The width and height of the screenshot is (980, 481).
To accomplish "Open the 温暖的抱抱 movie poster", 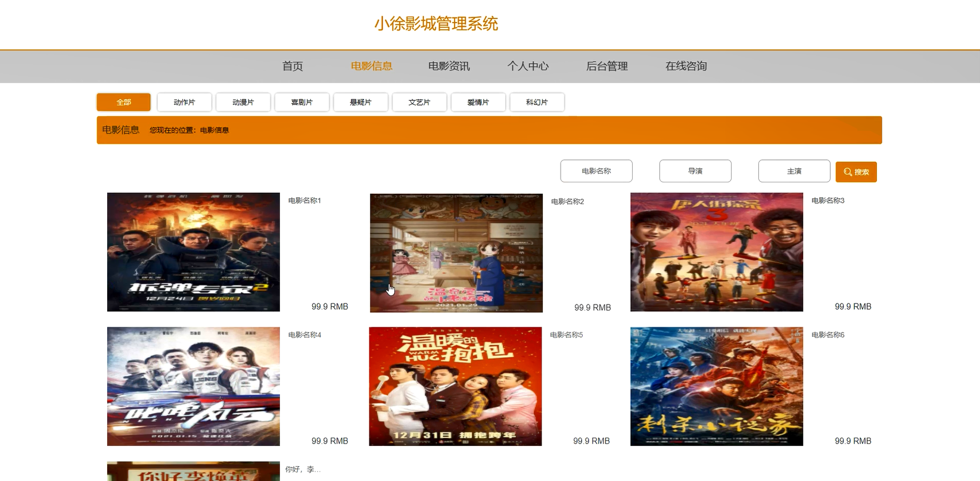I will (x=455, y=386).
